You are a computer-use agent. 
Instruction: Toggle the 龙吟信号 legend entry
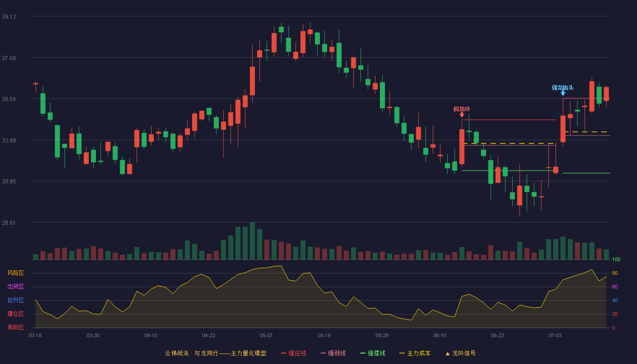[x=460, y=353]
